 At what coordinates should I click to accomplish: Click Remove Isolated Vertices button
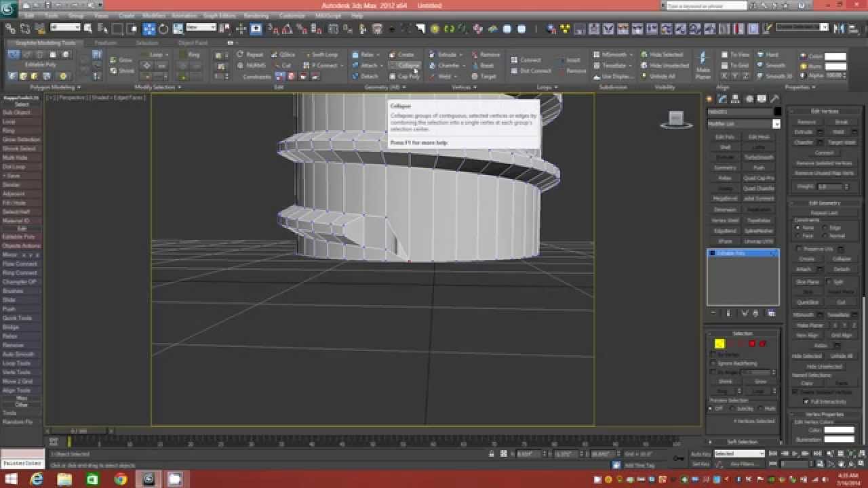(824, 163)
